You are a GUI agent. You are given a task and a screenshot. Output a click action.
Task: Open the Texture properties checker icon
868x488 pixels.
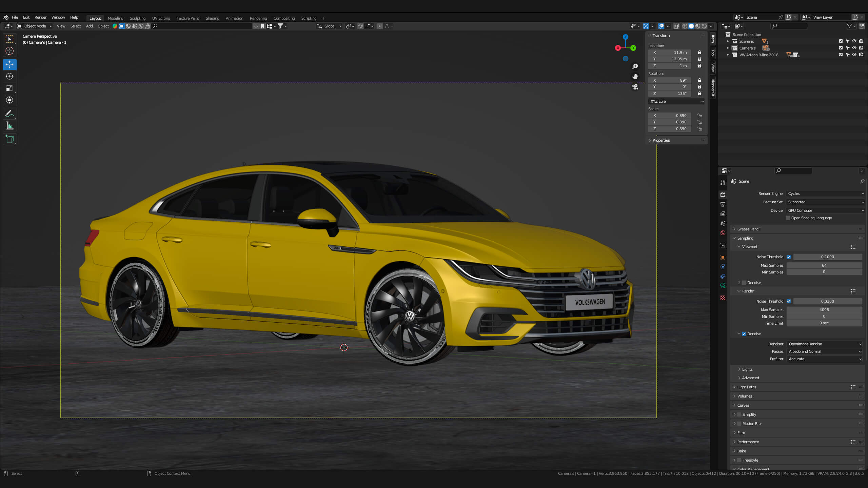723,298
